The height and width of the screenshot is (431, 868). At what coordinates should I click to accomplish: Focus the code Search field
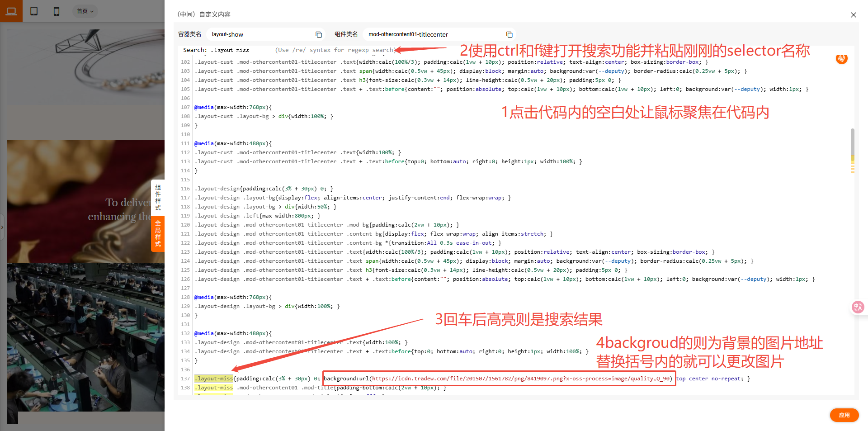tap(240, 50)
